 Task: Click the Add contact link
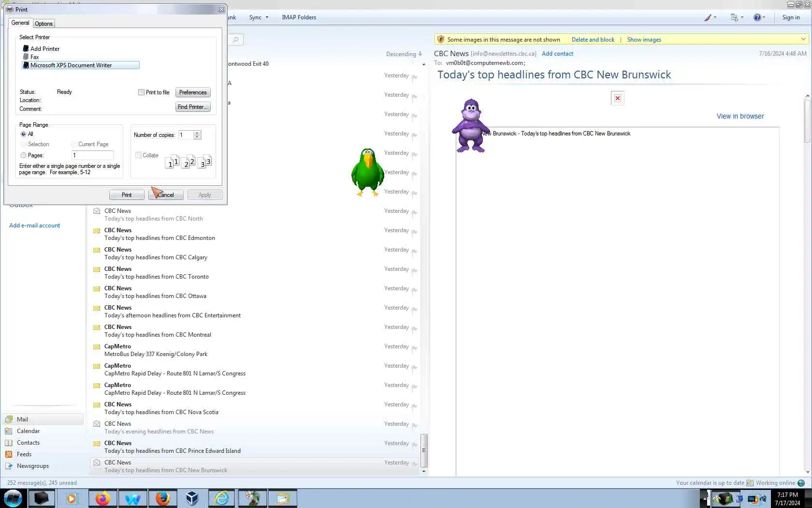(557, 54)
